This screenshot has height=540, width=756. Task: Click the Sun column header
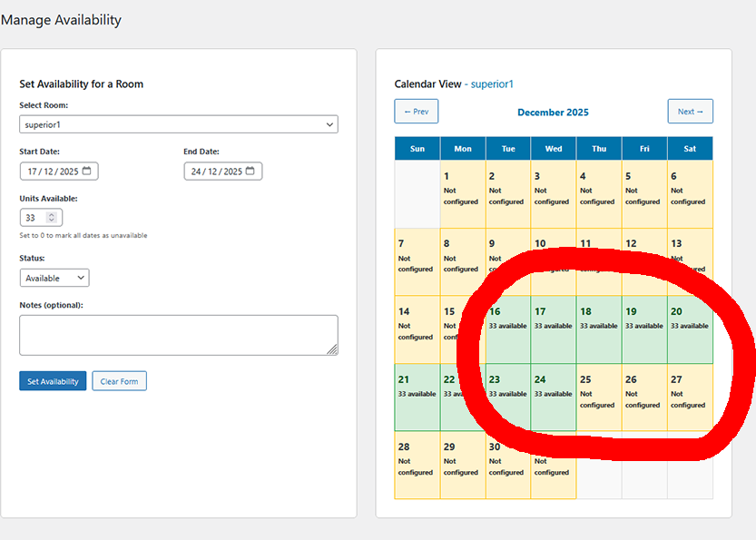pos(417,149)
